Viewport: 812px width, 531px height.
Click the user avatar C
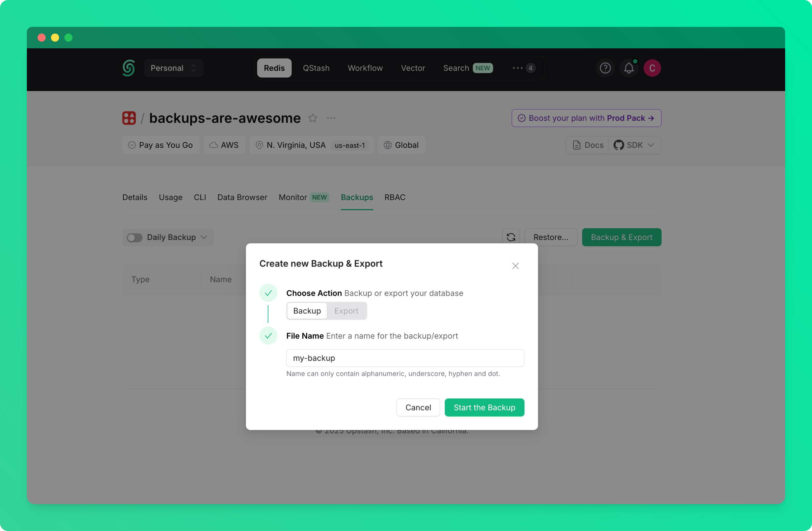coord(652,68)
